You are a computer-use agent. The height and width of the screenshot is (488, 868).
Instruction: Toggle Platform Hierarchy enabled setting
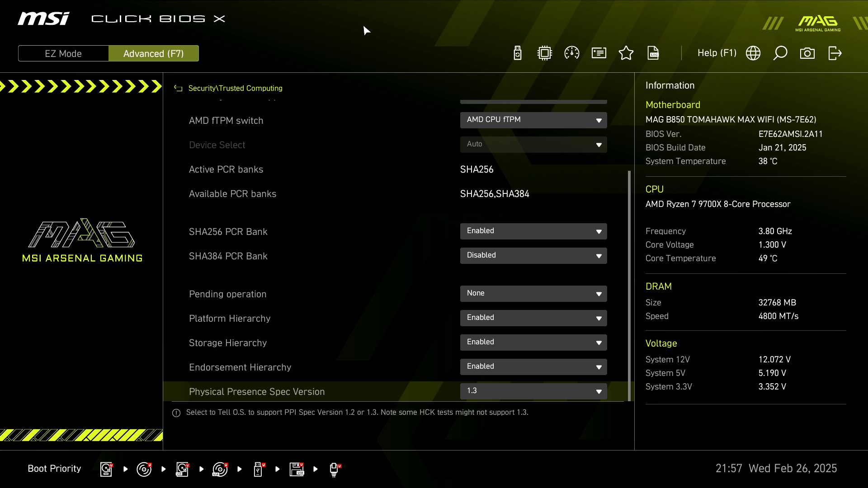pyautogui.click(x=533, y=318)
